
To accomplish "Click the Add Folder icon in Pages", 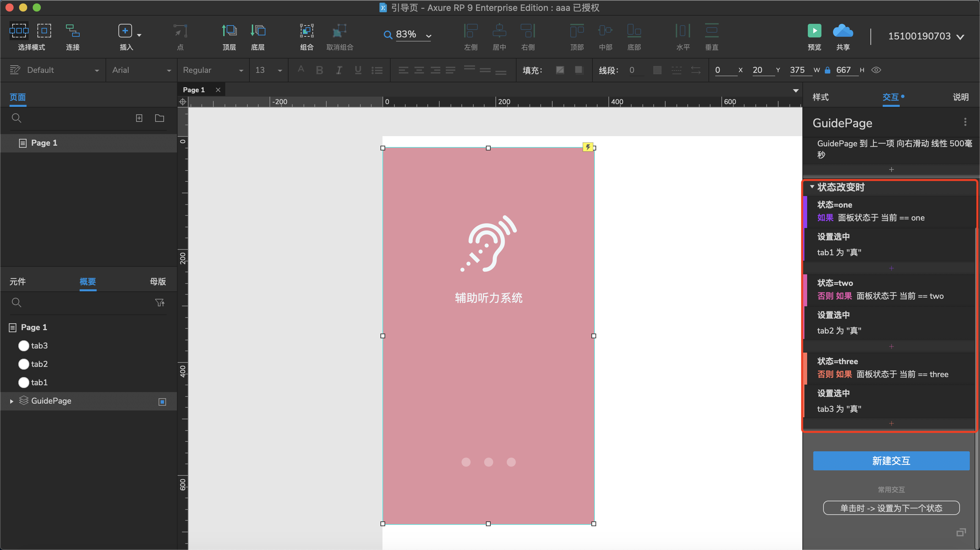I will pos(159,118).
